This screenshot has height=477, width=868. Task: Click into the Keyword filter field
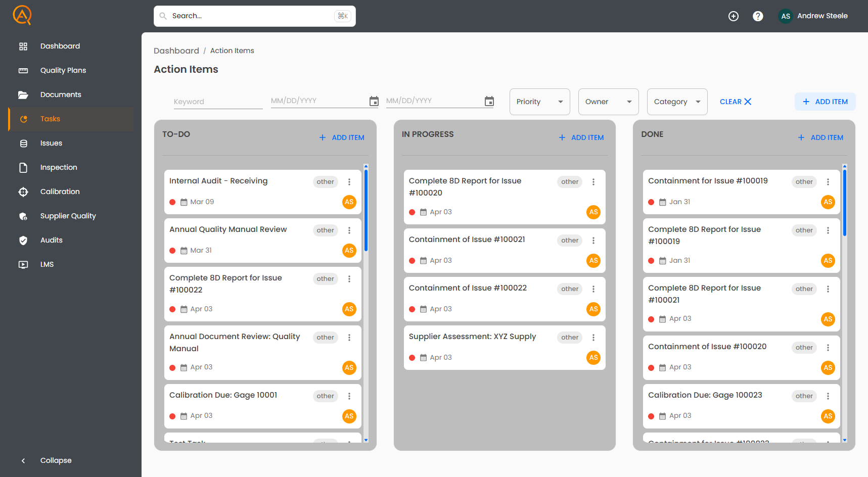[x=218, y=102]
